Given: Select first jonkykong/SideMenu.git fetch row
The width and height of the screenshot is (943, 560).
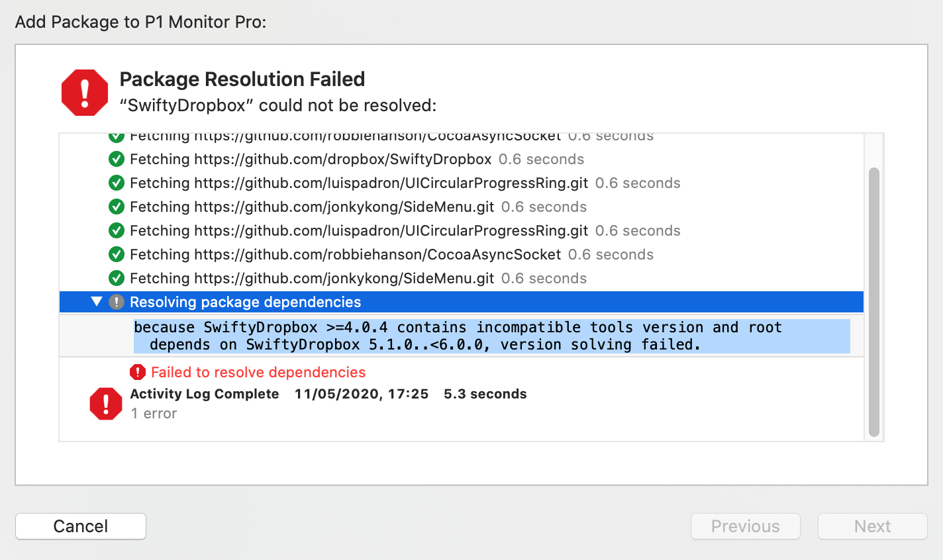Looking at the screenshot, I should (x=462, y=207).
